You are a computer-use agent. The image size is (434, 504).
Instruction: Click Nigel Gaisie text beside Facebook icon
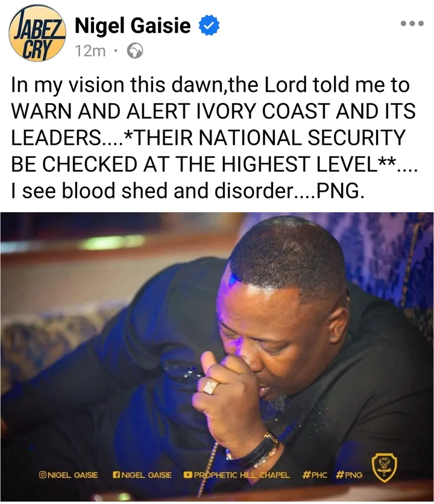[x=146, y=474]
